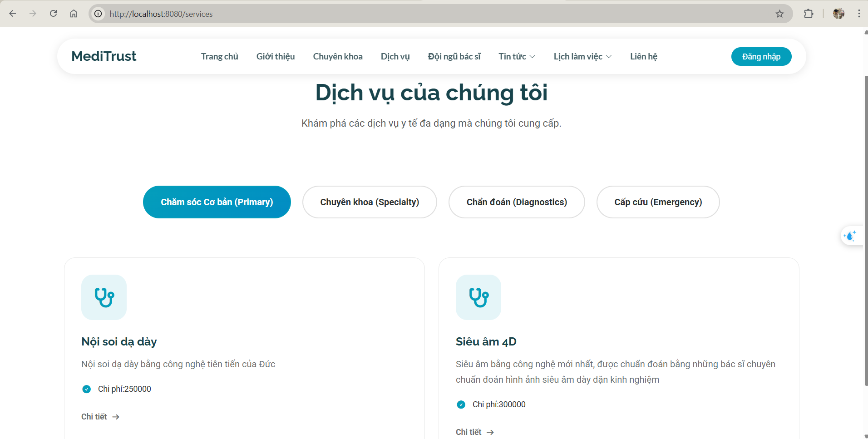Click the checkmark icon beside Chi phí:250000
868x439 pixels.
[86, 389]
